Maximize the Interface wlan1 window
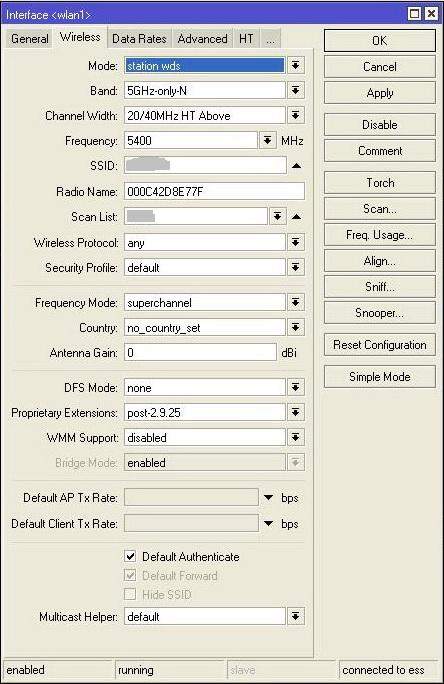The width and height of the screenshot is (444, 684). point(414,14)
